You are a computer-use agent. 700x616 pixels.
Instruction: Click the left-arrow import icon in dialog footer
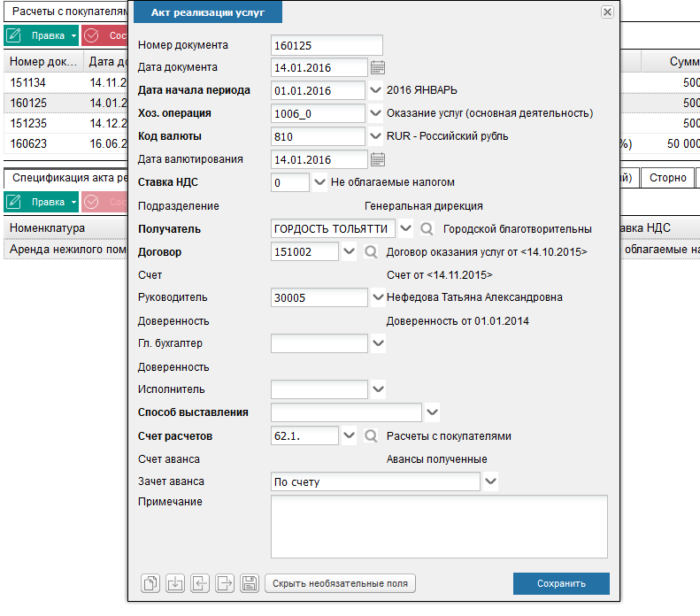[x=200, y=583]
